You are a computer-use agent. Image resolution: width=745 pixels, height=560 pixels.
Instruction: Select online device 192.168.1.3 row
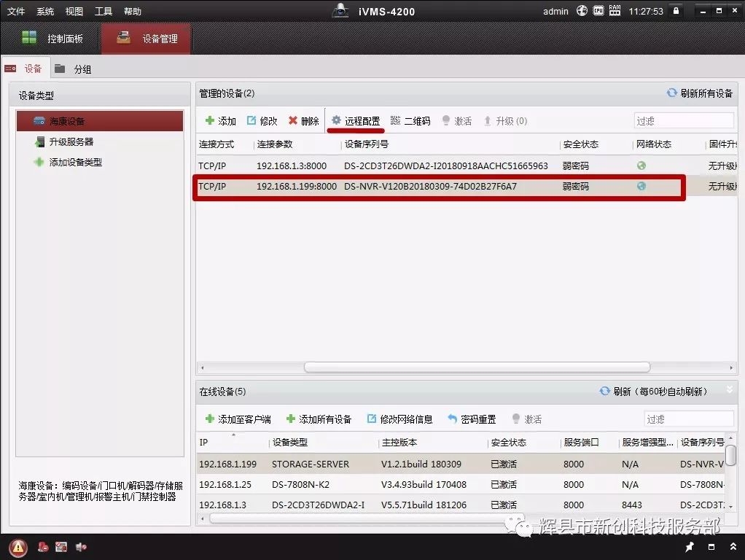(461, 505)
